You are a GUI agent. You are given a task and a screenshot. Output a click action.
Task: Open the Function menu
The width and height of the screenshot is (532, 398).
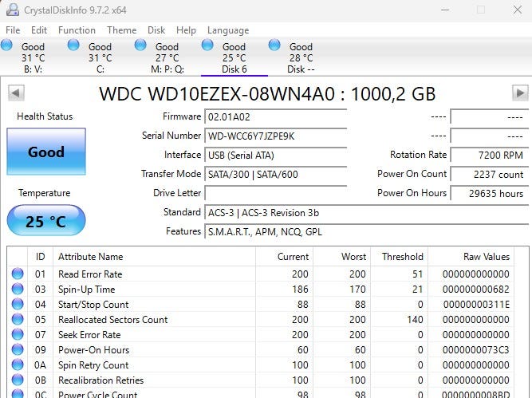[x=77, y=30]
